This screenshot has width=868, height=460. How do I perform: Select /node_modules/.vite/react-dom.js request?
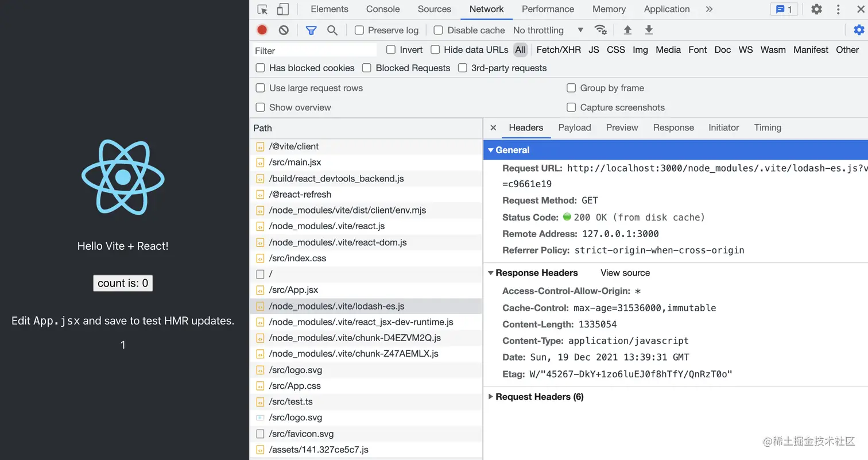point(366,242)
